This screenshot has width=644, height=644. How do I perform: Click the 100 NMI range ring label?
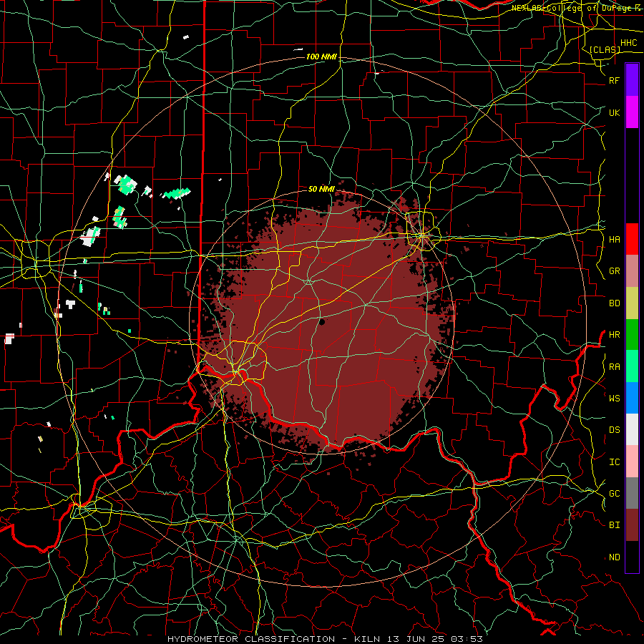321,57
